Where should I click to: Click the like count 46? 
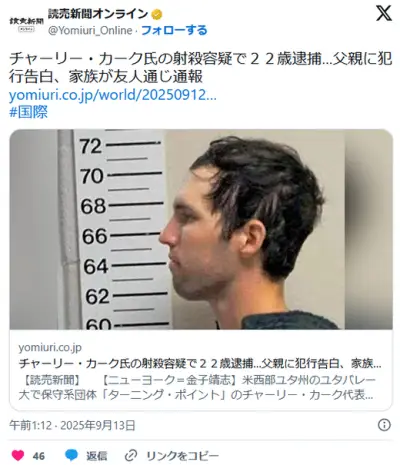pyautogui.click(x=39, y=456)
